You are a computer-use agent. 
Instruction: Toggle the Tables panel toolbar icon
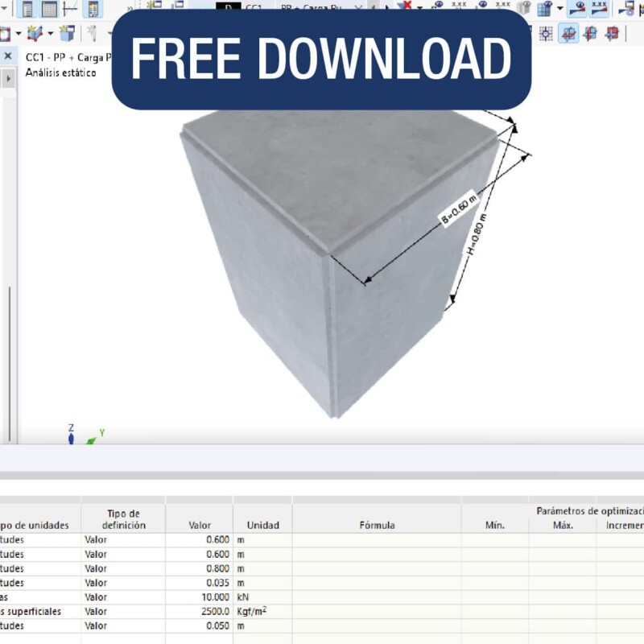coord(50,8)
